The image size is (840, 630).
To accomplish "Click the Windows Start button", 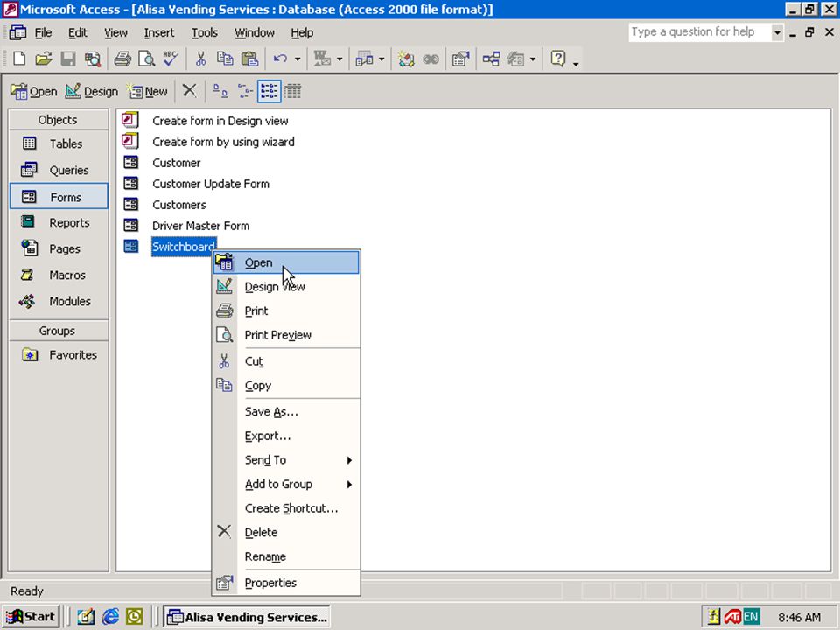I will click(x=31, y=617).
